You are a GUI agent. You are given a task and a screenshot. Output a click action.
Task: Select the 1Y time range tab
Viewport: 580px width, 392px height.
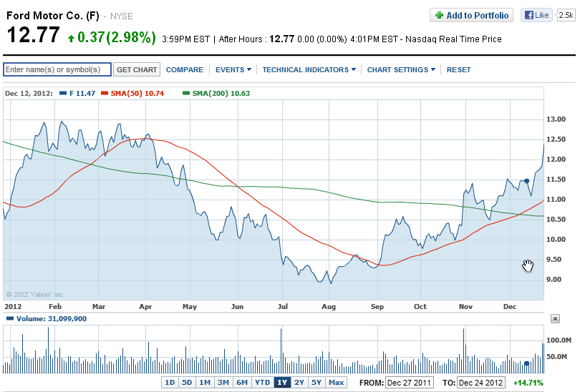[282, 383]
